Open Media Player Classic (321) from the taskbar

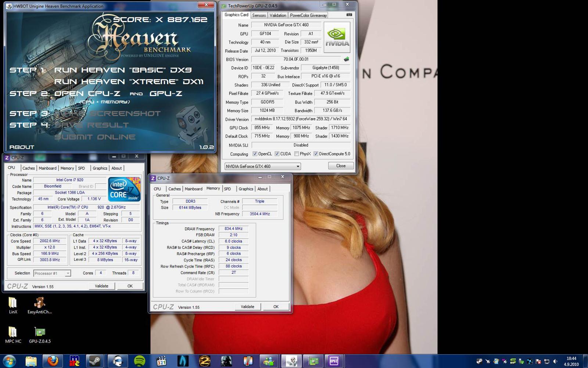(161, 361)
